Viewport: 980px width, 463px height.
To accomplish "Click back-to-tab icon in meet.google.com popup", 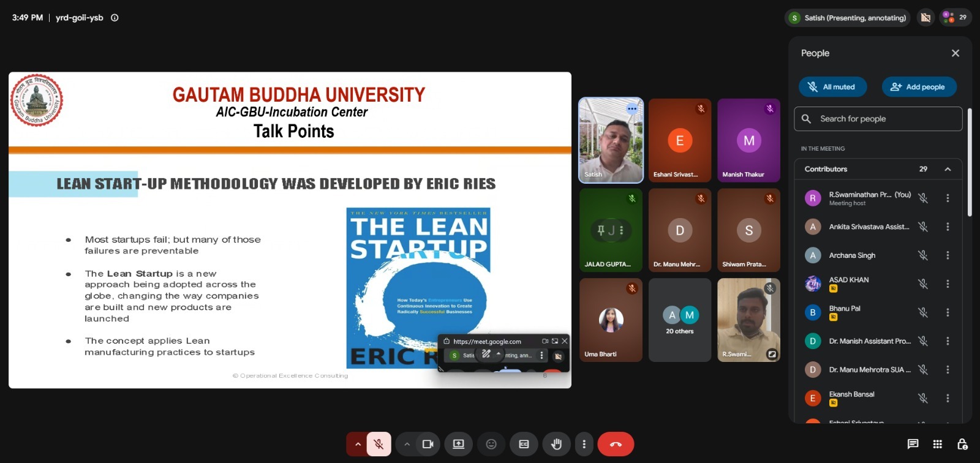I will pos(555,341).
